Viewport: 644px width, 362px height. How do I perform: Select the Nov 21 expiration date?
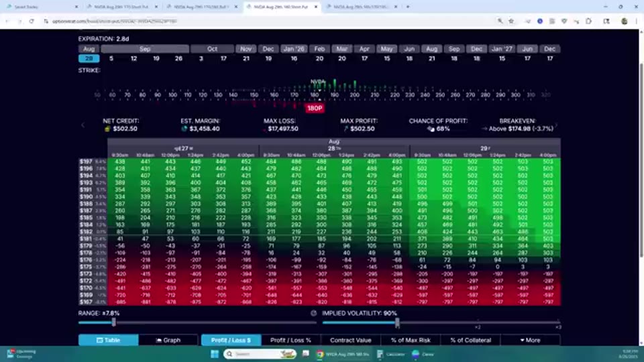point(246,58)
